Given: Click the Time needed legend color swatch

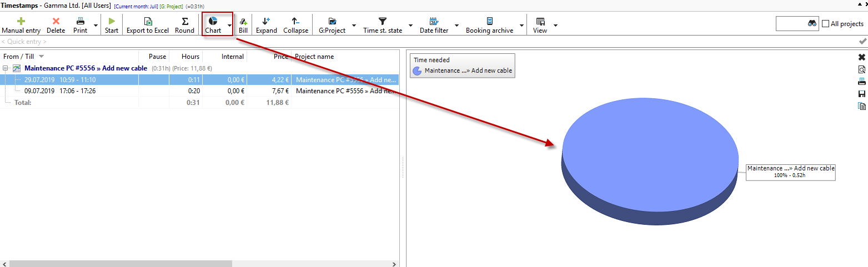Looking at the screenshot, I should pyautogui.click(x=418, y=70).
